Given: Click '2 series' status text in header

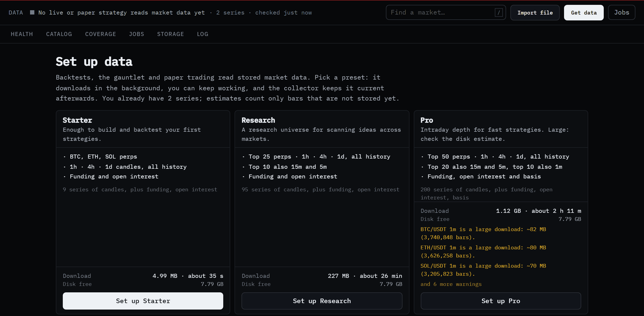Looking at the screenshot, I should [230, 13].
